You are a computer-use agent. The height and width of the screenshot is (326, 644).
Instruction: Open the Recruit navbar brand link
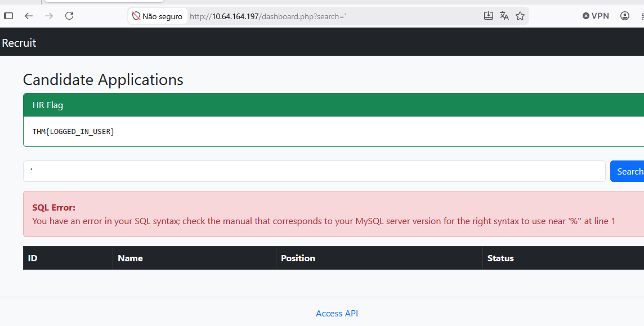pyautogui.click(x=19, y=43)
